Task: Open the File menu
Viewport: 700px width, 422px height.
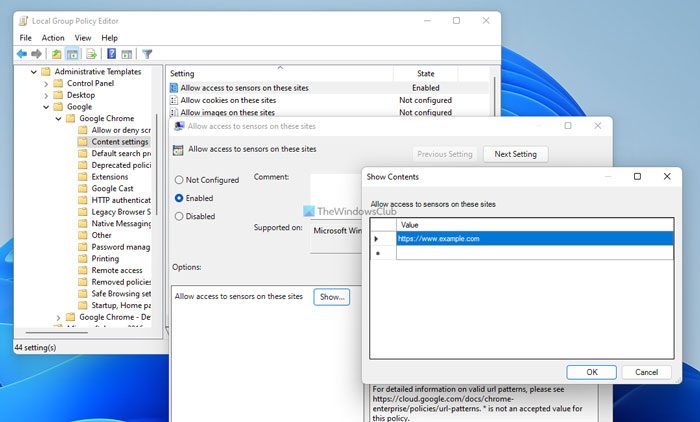Action: pos(25,38)
